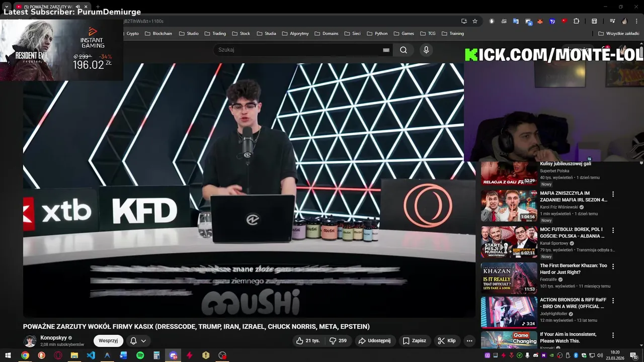Open the media controls icon in Chrome toolbar
Screen dimensions: 644x362
612,21
